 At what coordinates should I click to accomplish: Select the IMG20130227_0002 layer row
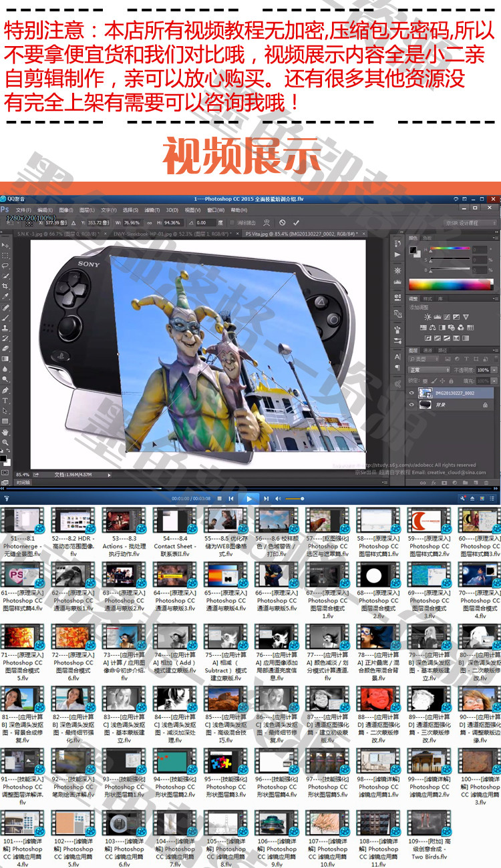point(450,393)
